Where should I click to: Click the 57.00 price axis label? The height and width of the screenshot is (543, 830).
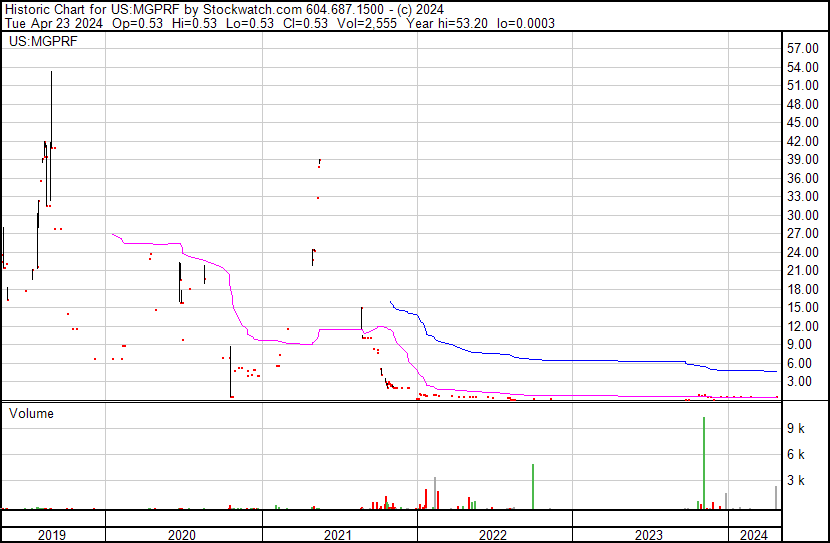click(804, 49)
